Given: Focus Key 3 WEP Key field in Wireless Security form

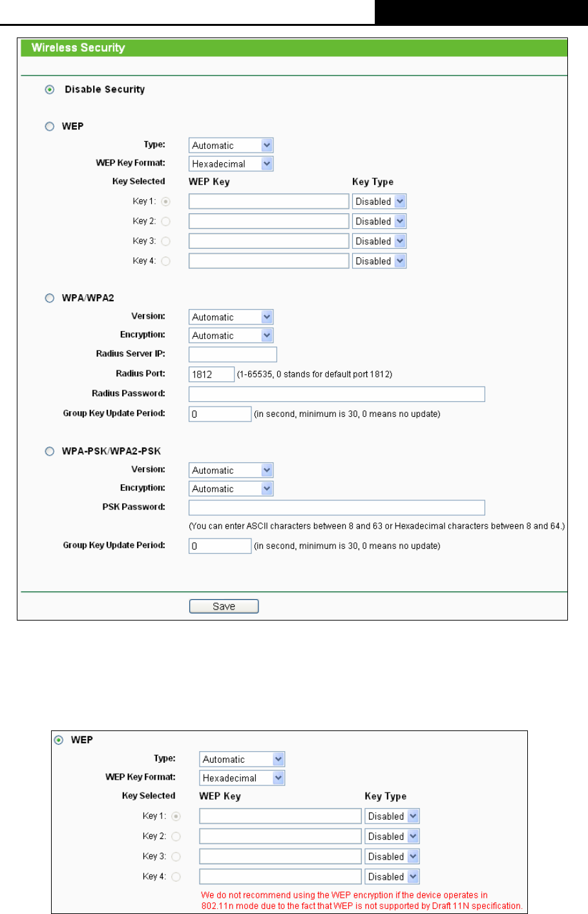Looking at the screenshot, I should 269,241.
